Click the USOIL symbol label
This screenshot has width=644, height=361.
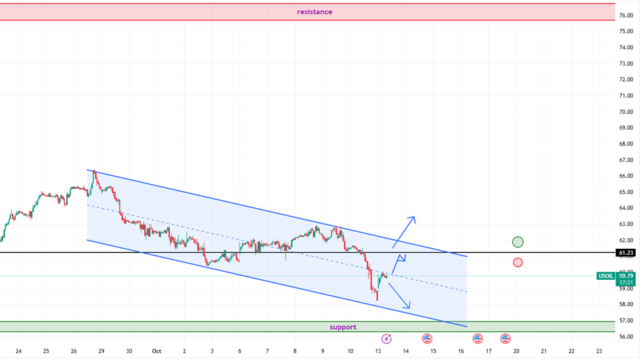(x=605, y=276)
